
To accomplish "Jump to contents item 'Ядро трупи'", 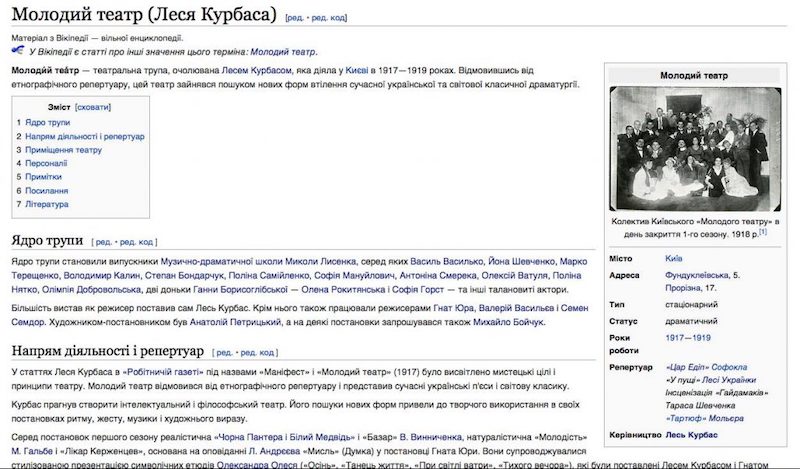I will coord(47,122).
